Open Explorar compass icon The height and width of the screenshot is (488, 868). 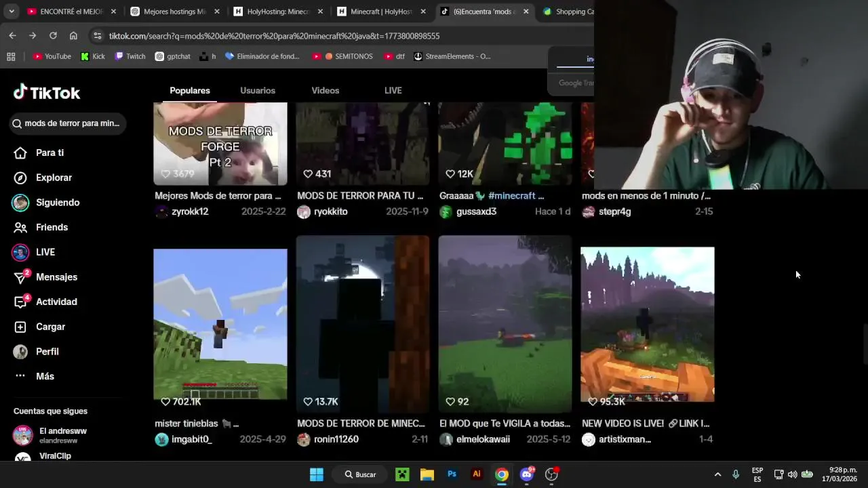click(20, 178)
